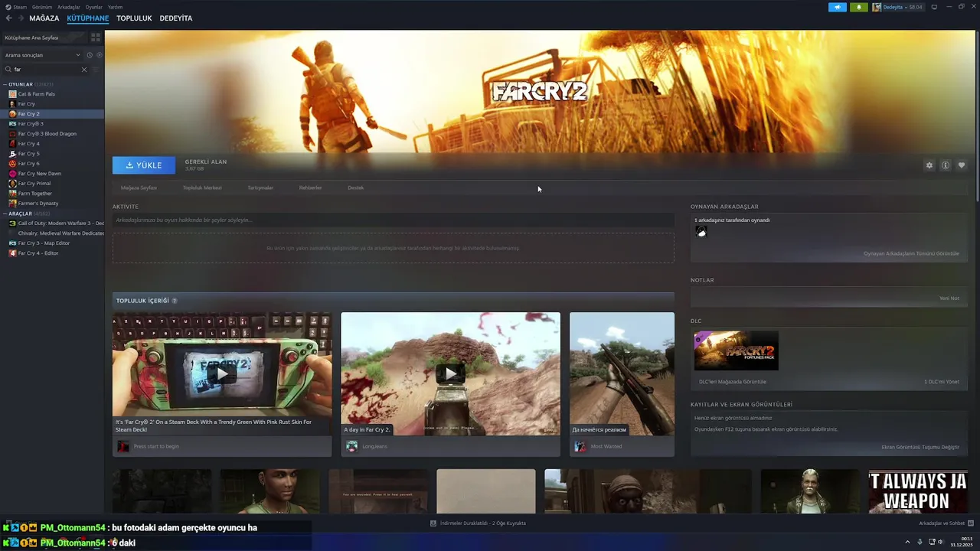This screenshot has width=980, height=551.
Task: Open the Windows taskbar volume icon
Action: (x=941, y=542)
